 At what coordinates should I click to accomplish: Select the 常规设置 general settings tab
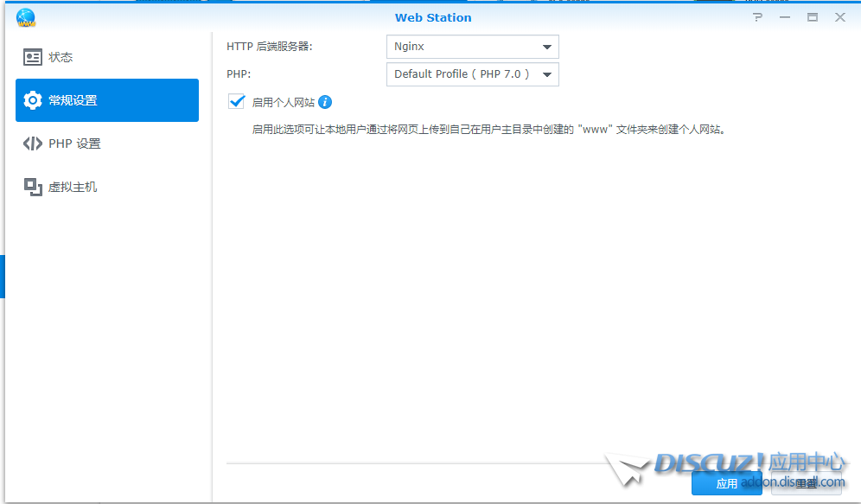107,100
